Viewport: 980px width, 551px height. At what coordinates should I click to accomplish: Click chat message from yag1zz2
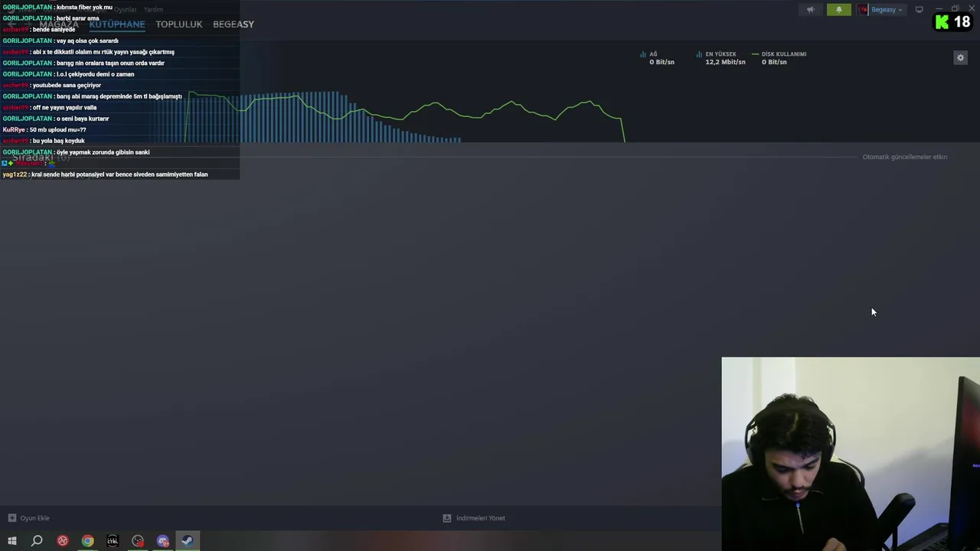click(105, 174)
